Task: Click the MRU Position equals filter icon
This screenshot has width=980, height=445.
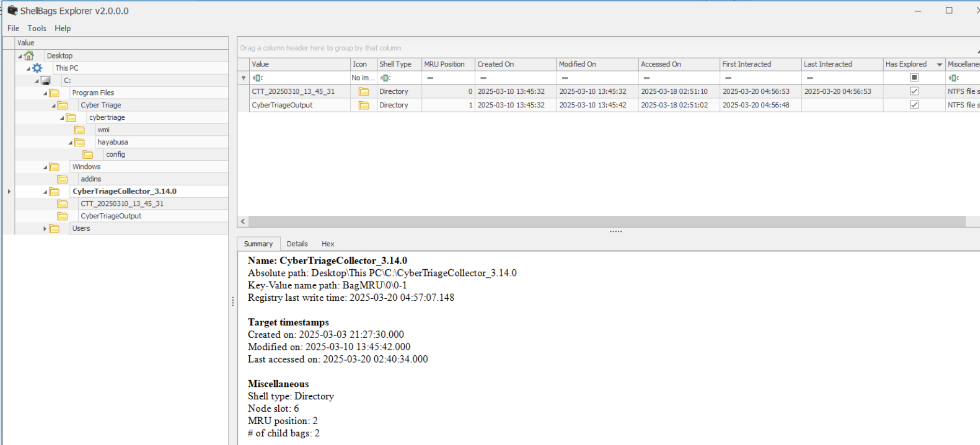Action: click(x=430, y=78)
